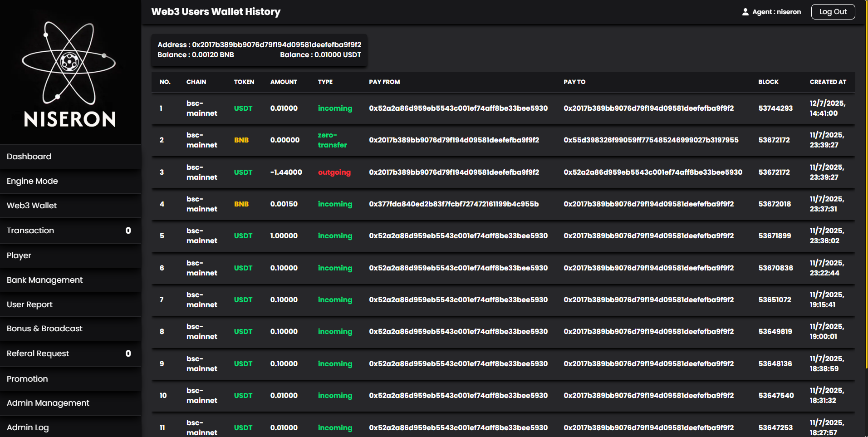The image size is (868, 437).
Task: Open Engine Mode in the sidebar
Action: [x=71, y=181]
